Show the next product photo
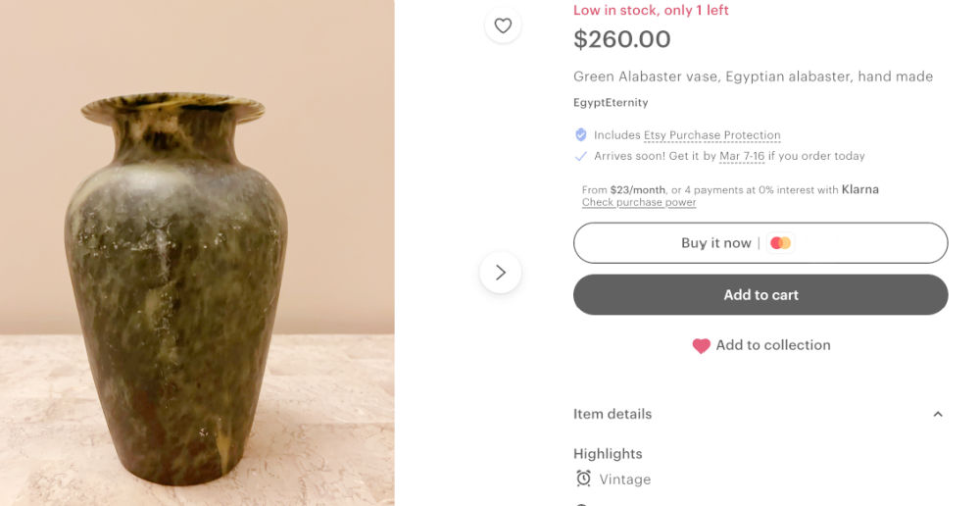The image size is (980, 506). click(500, 273)
